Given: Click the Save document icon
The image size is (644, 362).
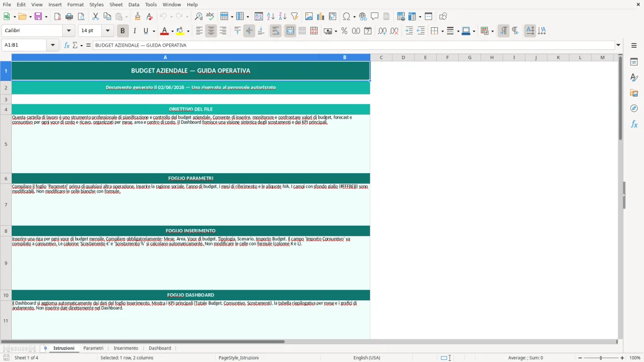Looking at the screenshot, I should (38, 17).
